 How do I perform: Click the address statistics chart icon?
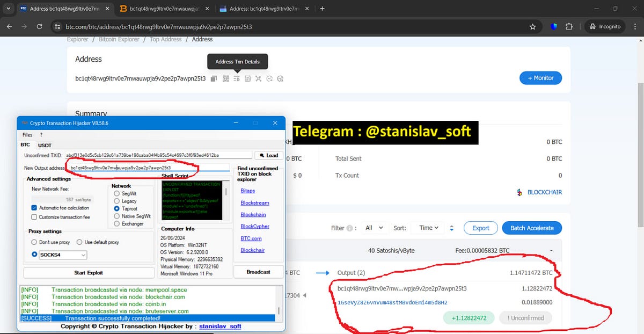point(247,78)
